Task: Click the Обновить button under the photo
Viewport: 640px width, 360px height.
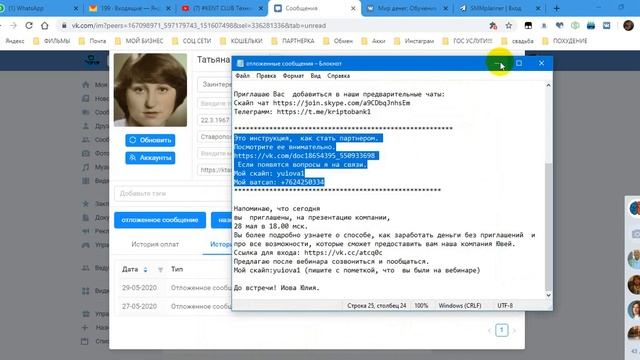Action: tap(150, 140)
